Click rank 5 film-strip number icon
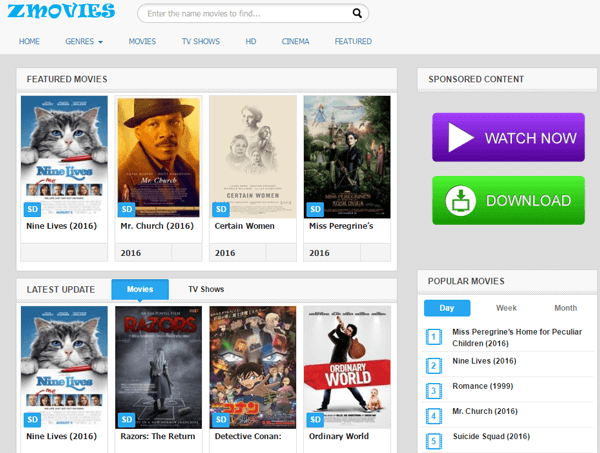The height and width of the screenshot is (453, 600). pyautogui.click(x=434, y=441)
